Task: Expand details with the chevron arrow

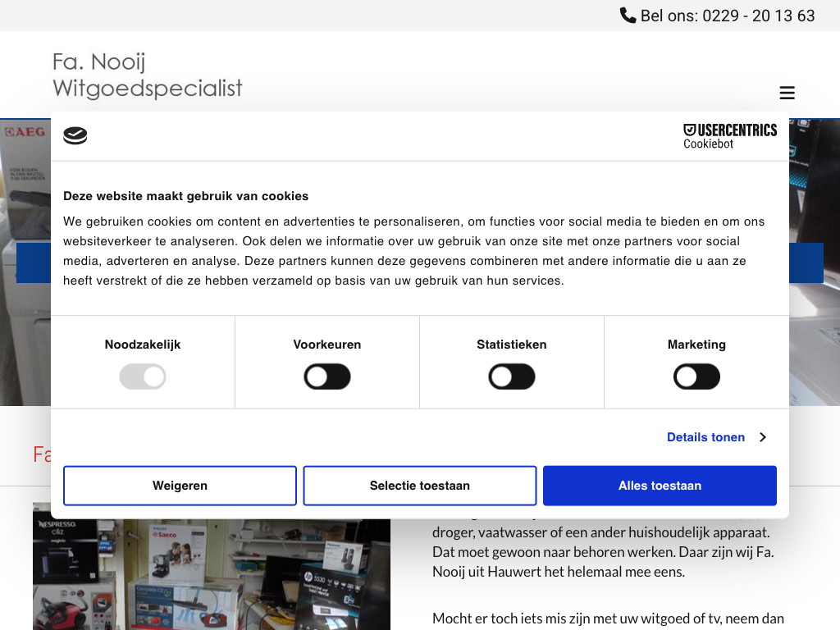Action: [x=762, y=437]
